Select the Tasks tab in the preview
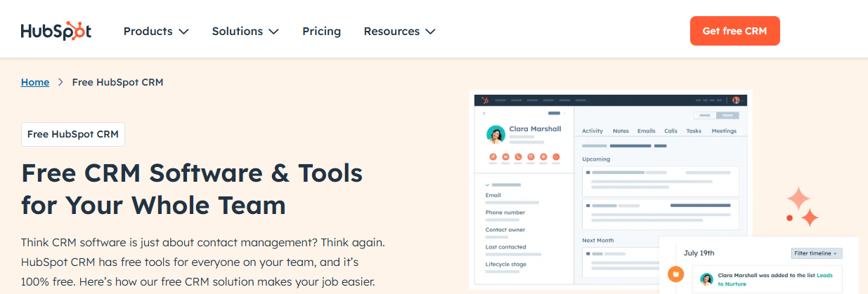 tap(694, 131)
